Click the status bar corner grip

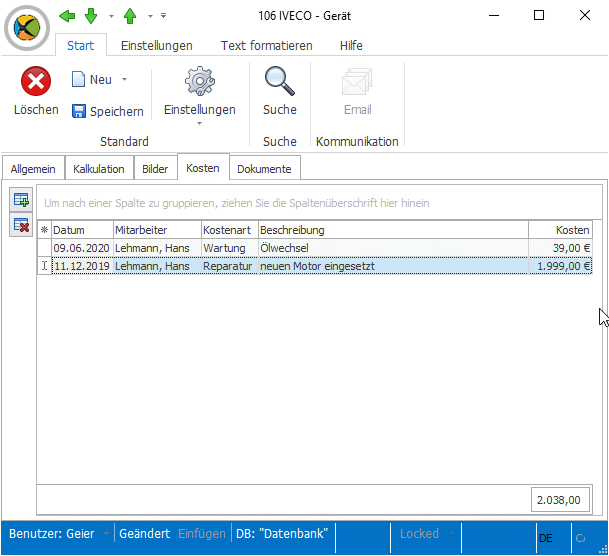[603, 549]
